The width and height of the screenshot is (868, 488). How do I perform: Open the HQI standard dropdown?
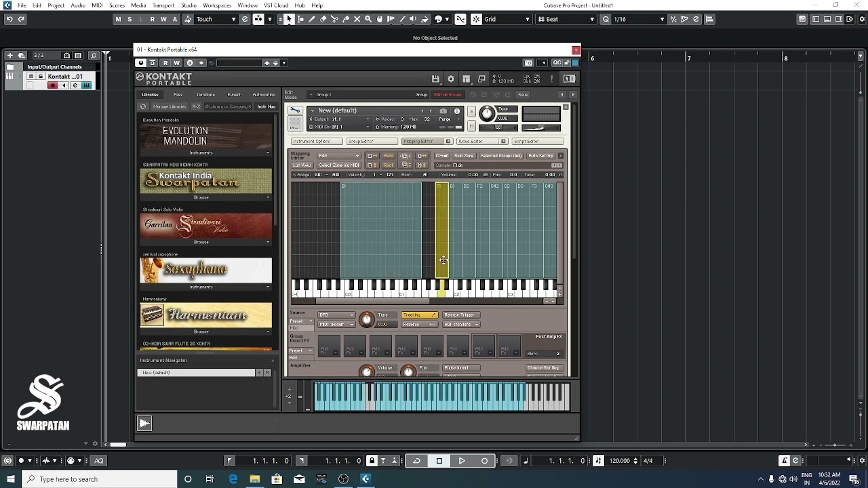461,325
